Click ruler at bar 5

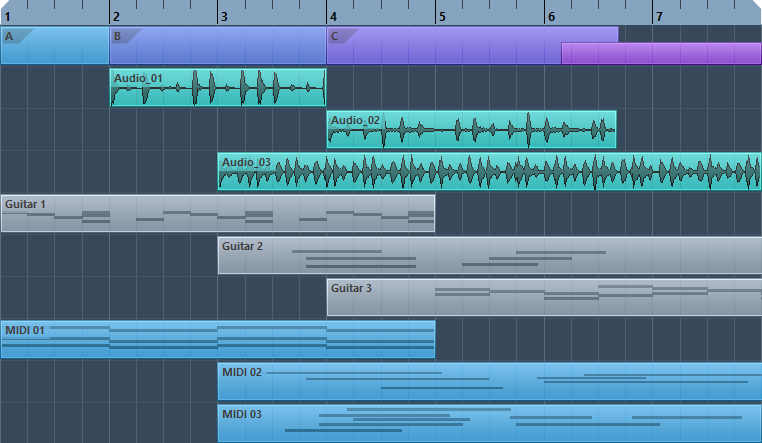pyautogui.click(x=442, y=17)
